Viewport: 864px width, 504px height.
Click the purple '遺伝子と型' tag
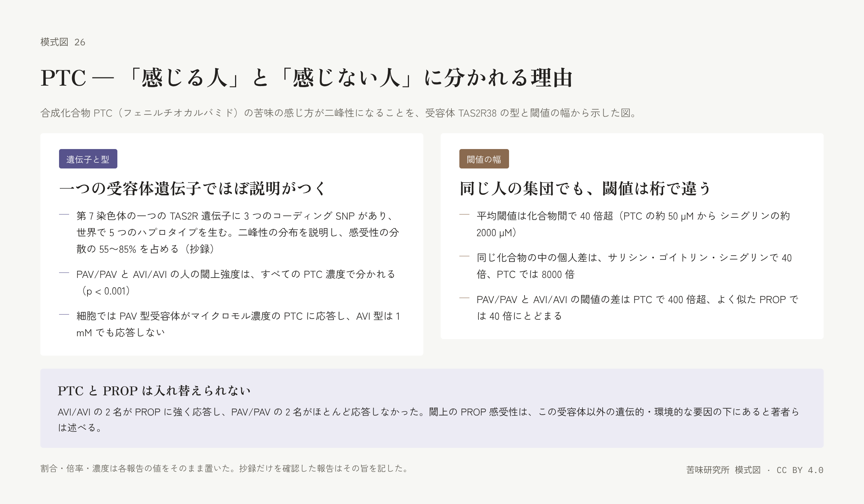pyautogui.click(x=88, y=159)
